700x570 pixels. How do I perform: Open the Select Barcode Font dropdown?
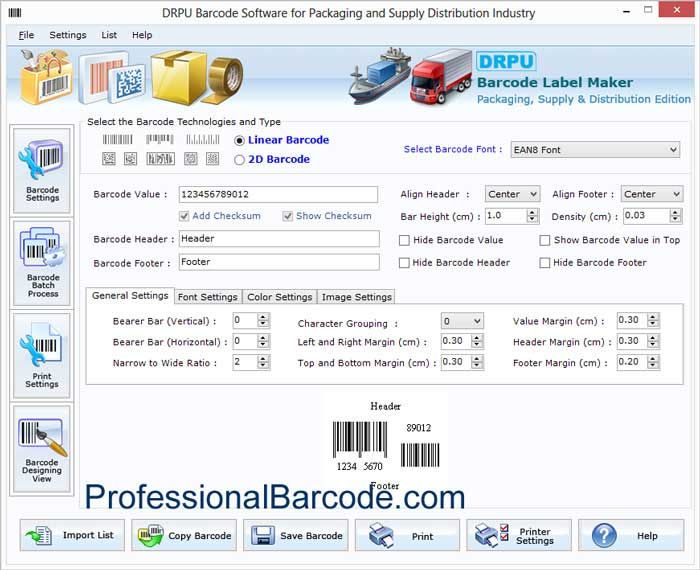596,150
